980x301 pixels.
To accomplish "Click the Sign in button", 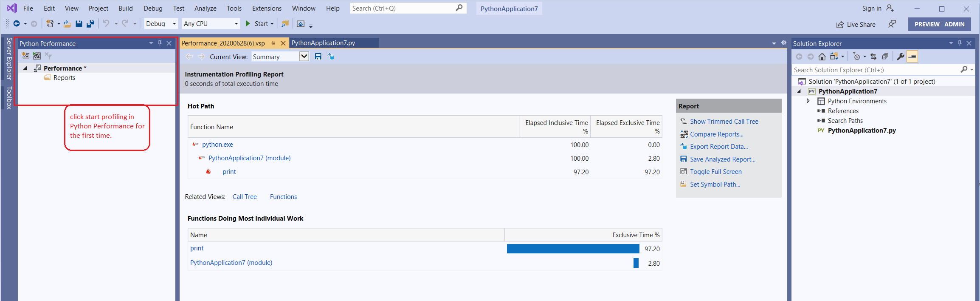I will pyautogui.click(x=878, y=9).
